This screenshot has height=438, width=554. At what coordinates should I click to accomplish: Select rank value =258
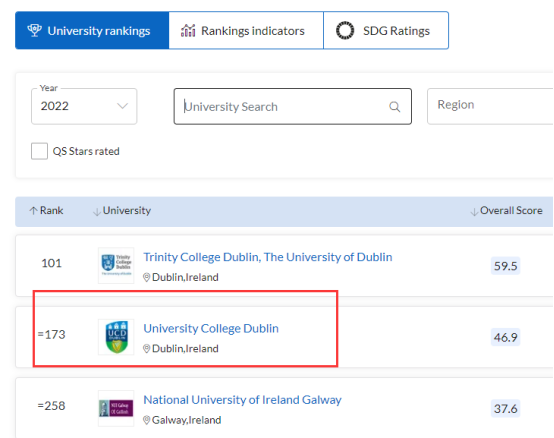[52, 406]
